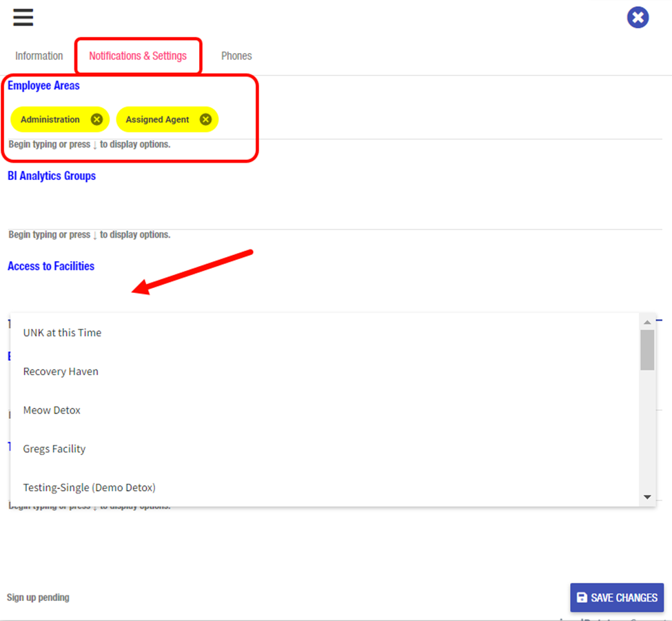Click the Employee Areas input field

pyautogui.click(x=414, y=120)
